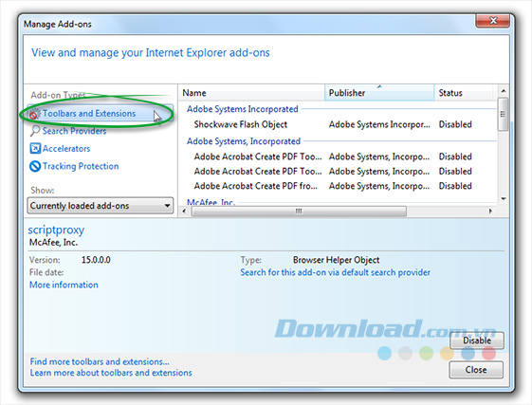Open the Currently loaded add-ons dropdown
This screenshot has width=532, height=405.
(101, 206)
